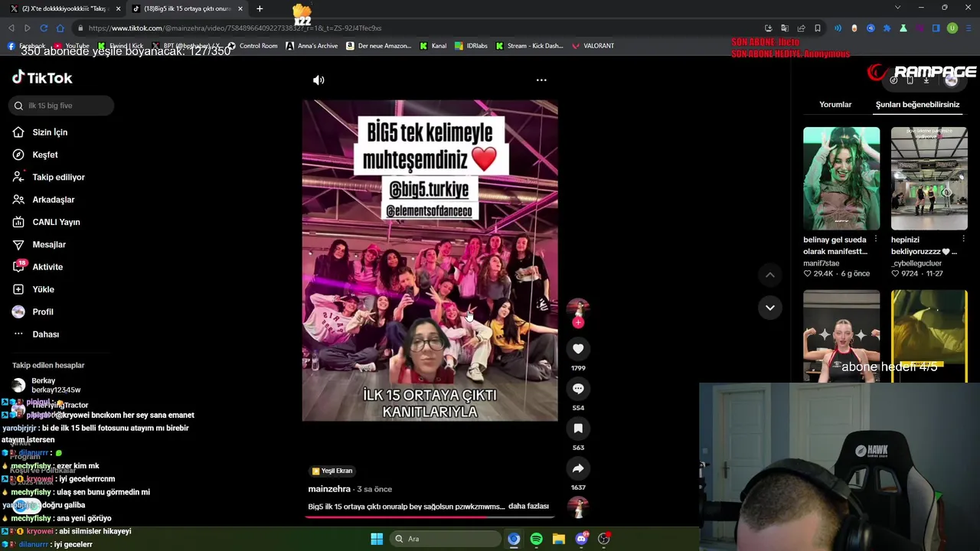Follow creator via red plus badge

coord(578,323)
